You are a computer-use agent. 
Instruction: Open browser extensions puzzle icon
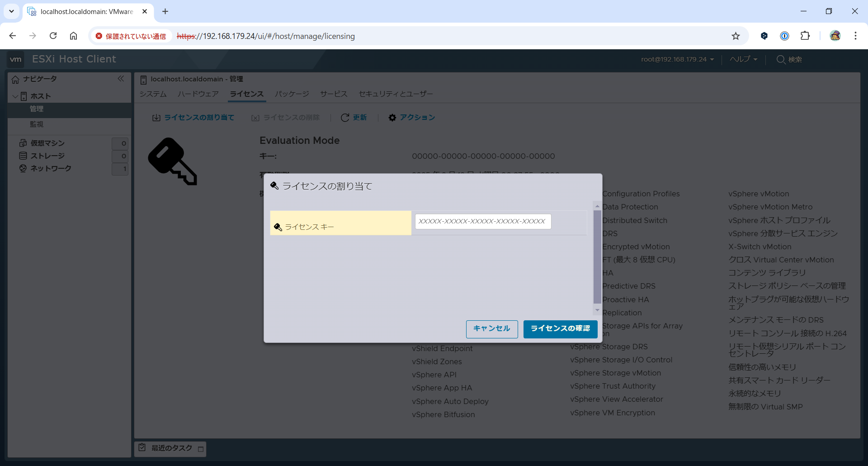(x=805, y=36)
